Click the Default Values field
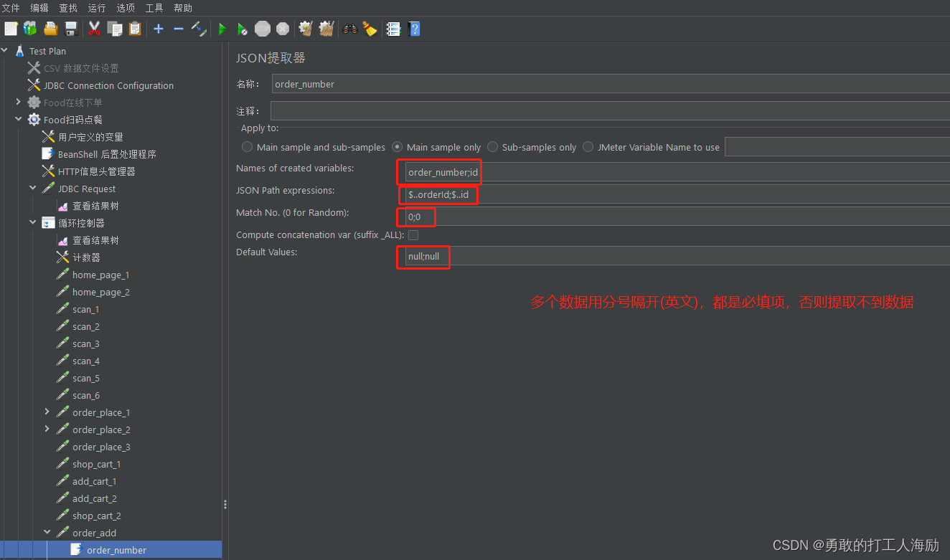This screenshot has height=560, width=950. (x=677, y=256)
